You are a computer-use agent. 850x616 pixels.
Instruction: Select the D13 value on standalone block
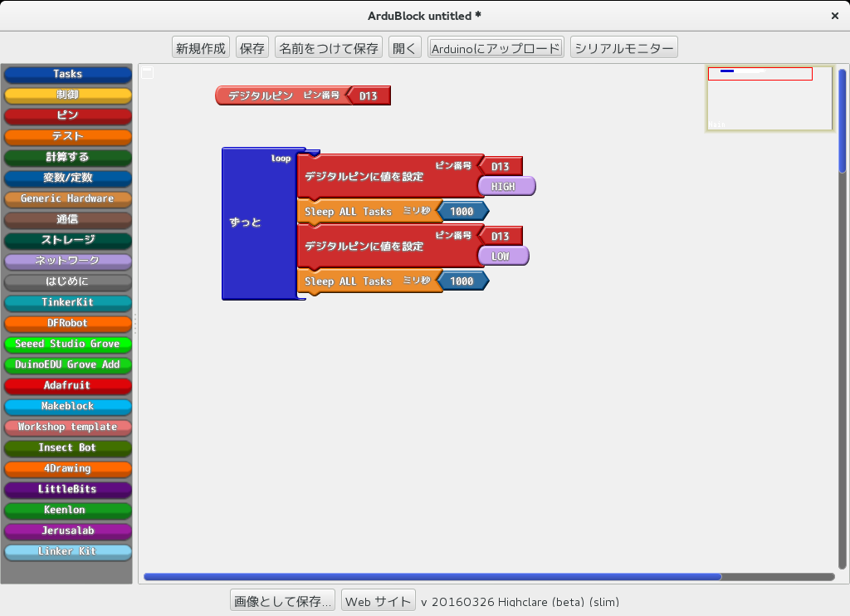coord(369,95)
